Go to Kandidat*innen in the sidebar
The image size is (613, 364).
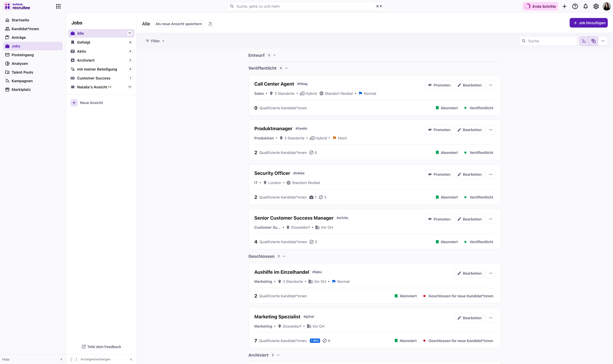tap(25, 29)
